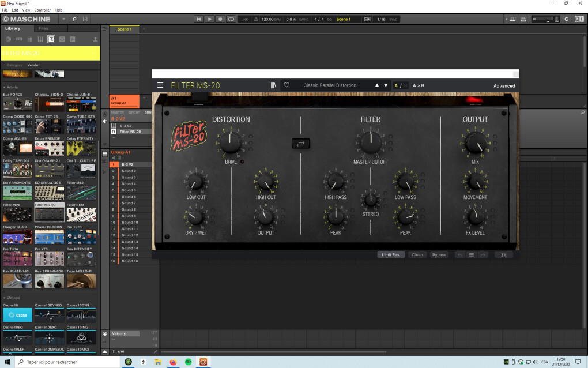The width and height of the screenshot is (588, 368).
Task: Toggle the plugin Bypass button
Action: point(439,255)
